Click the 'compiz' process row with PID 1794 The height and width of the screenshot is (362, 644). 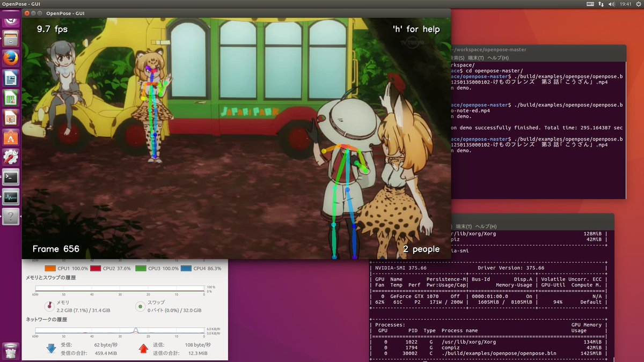(488, 348)
